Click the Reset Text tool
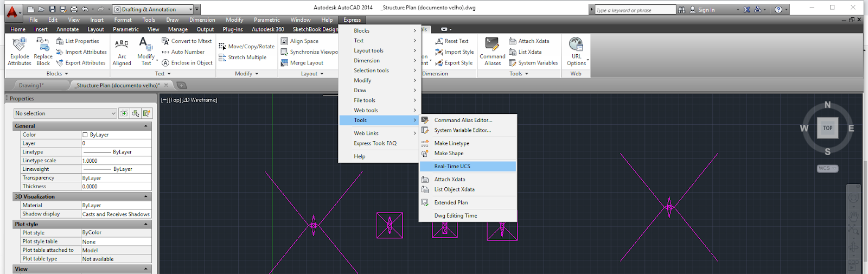The image size is (868, 274). click(452, 41)
